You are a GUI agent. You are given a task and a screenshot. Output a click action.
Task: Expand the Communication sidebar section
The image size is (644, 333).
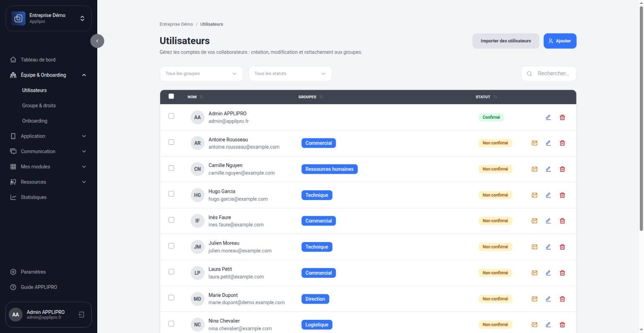(48, 151)
